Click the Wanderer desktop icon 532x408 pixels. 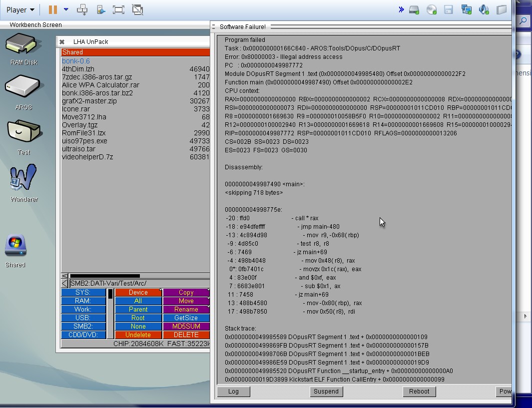[x=23, y=178]
